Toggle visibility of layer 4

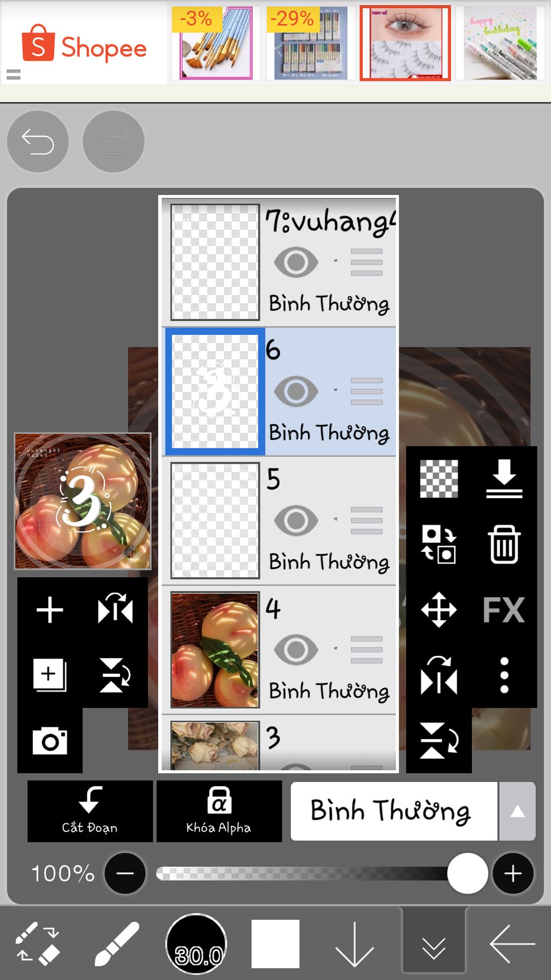coord(296,650)
